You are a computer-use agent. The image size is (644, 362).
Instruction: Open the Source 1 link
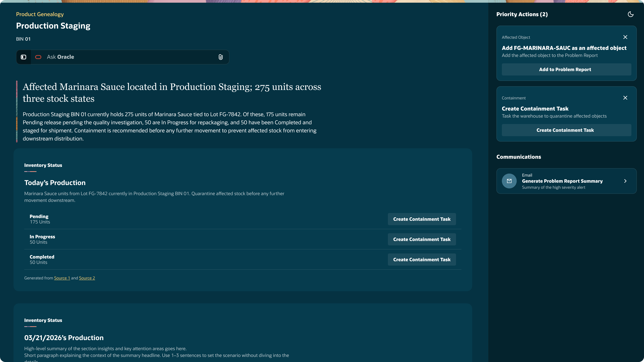click(62, 278)
